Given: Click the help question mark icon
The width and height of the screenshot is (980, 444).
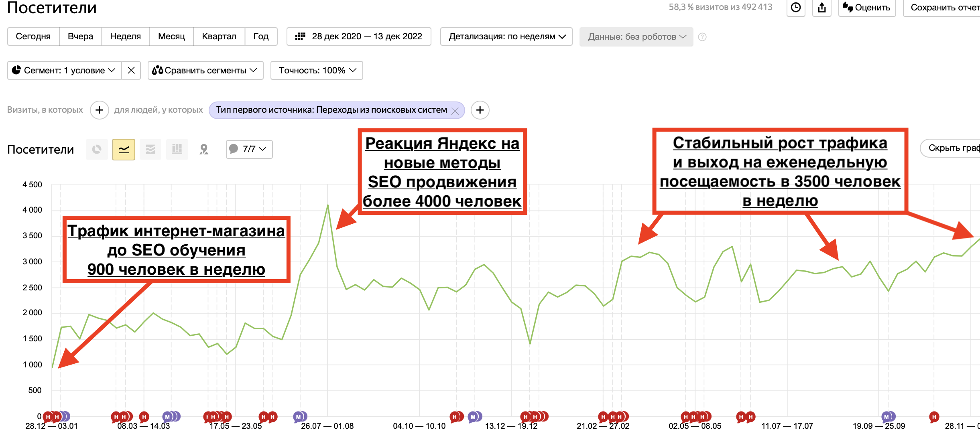Looking at the screenshot, I should point(702,37).
